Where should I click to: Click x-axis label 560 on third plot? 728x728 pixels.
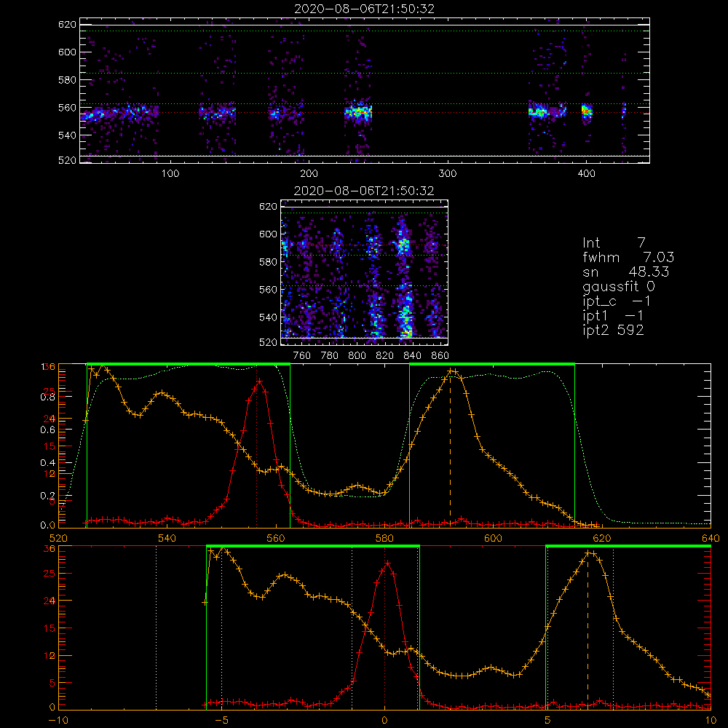click(276, 539)
